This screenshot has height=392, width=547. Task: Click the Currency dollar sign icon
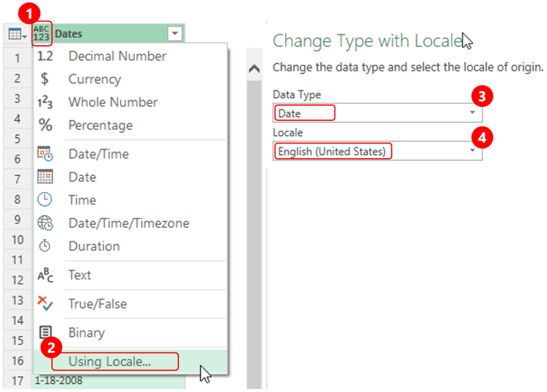(45, 79)
